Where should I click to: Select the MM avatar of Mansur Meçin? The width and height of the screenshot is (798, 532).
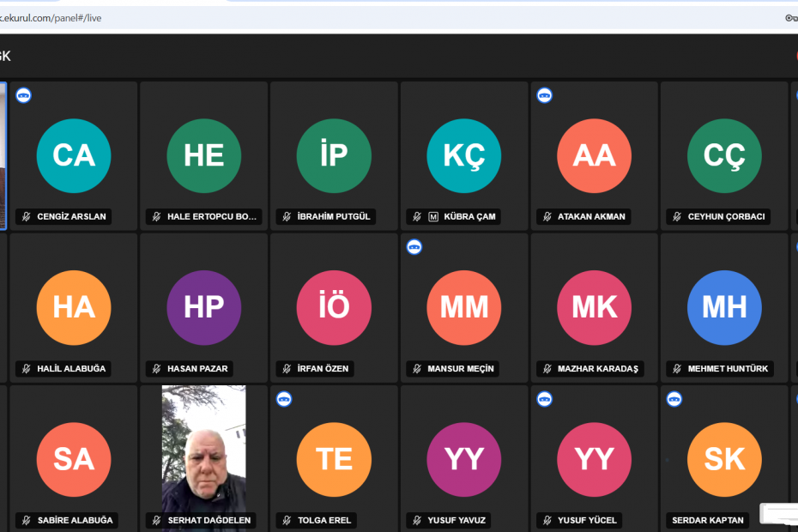point(464,307)
